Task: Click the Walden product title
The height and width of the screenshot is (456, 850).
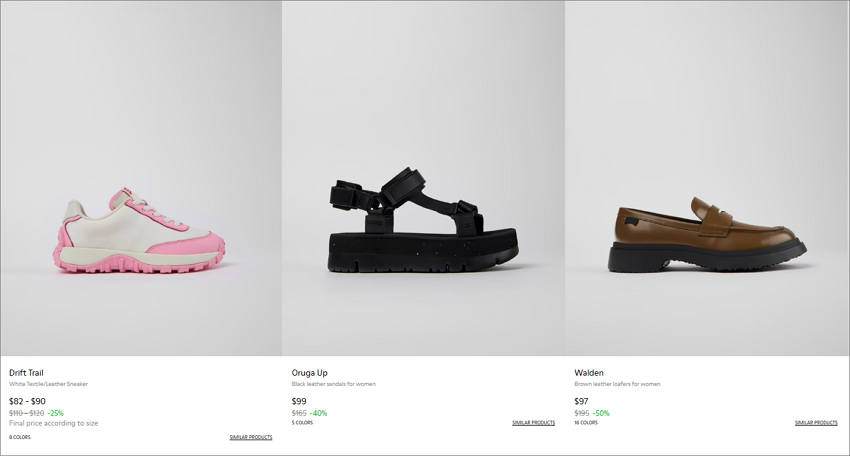Action: coord(589,373)
